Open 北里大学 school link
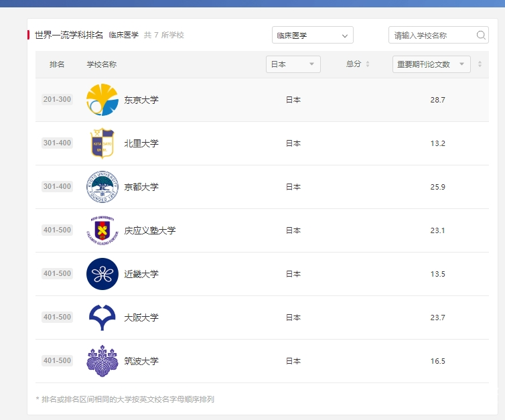505x420 pixels. click(141, 143)
